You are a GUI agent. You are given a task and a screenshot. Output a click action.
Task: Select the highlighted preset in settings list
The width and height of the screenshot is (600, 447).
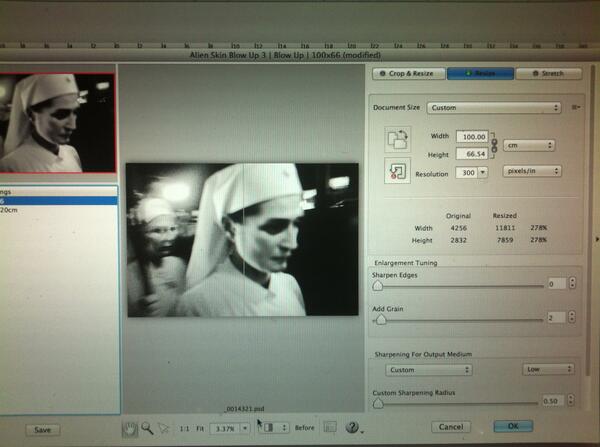click(x=59, y=201)
